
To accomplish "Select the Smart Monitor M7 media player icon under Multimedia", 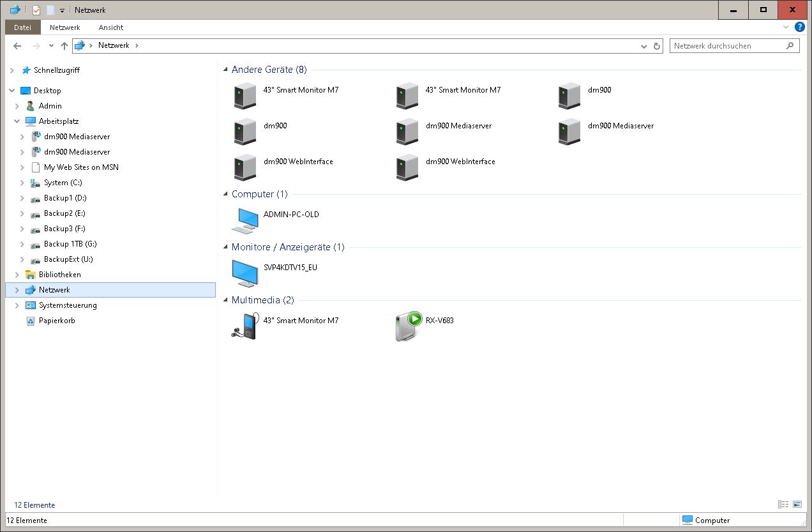I will pos(245,327).
